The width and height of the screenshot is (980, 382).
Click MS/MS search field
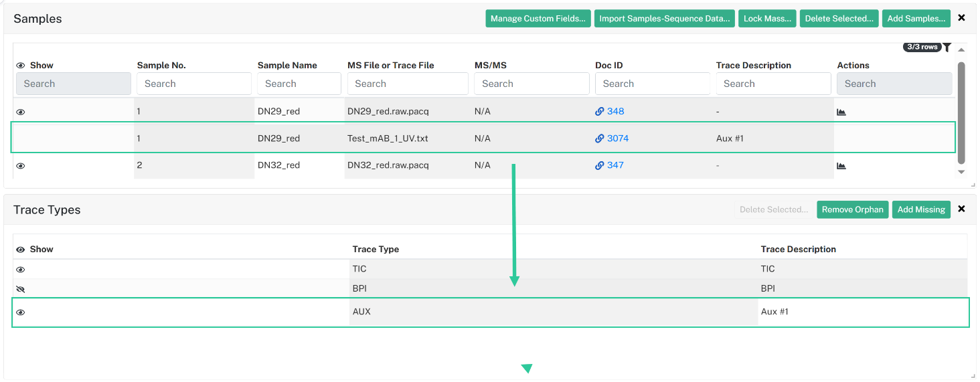tap(532, 84)
